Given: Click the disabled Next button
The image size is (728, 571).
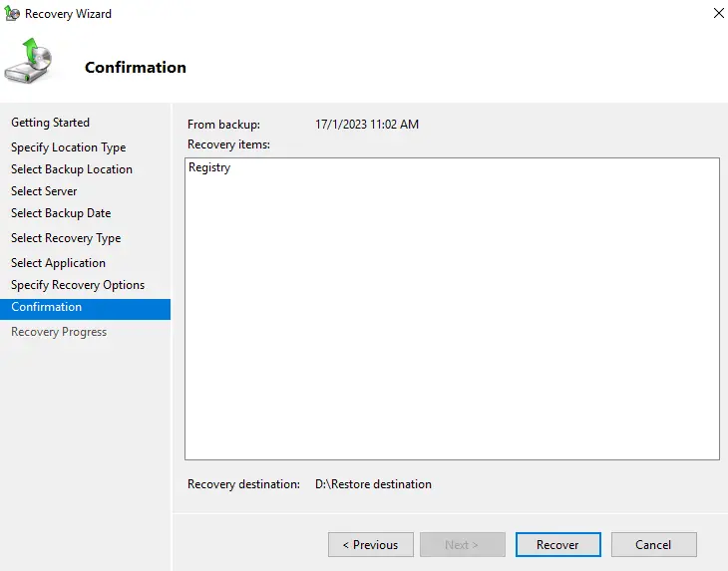Looking at the screenshot, I should click(x=462, y=545).
